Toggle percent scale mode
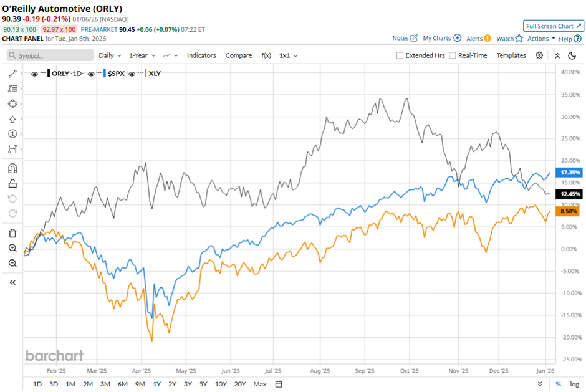The image size is (586, 392). coord(559,384)
